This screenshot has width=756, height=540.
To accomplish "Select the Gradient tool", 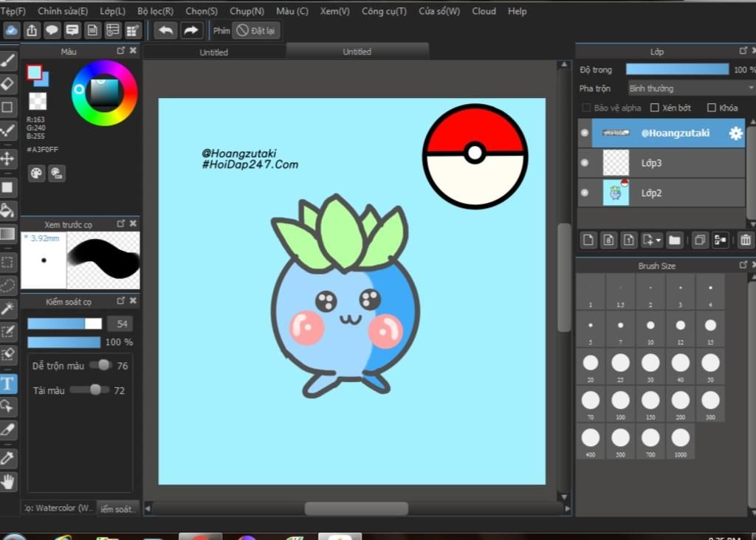I will 8,235.
